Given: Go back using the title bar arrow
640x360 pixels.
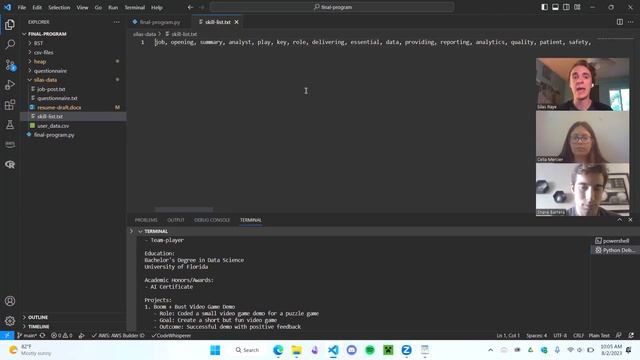Looking at the screenshot, I should (190, 7).
